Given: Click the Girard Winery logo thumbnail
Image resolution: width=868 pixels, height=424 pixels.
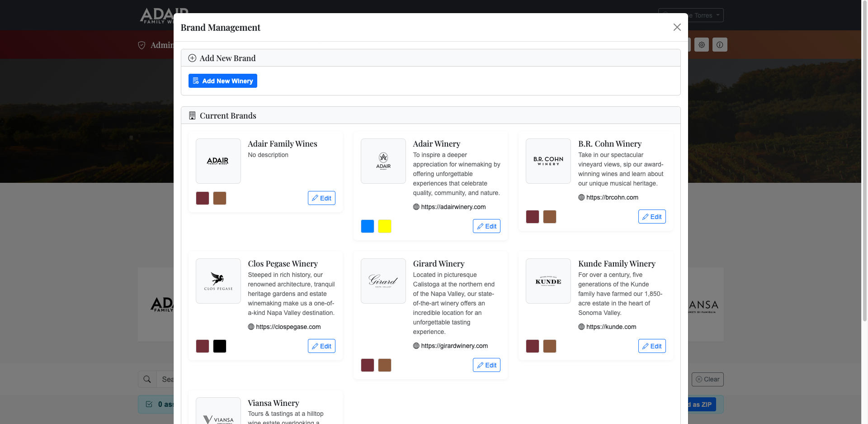Looking at the screenshot, I should click(383, 281).
